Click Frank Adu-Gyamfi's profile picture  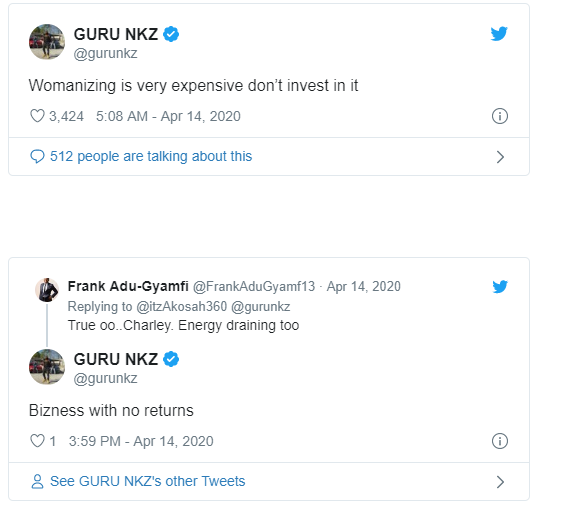(47, 290)
